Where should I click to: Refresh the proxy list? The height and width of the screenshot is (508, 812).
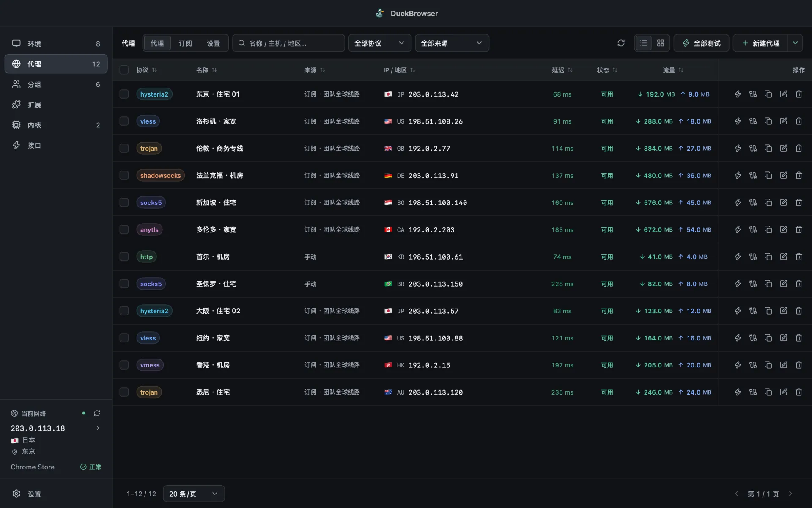(x=621, y=43)
